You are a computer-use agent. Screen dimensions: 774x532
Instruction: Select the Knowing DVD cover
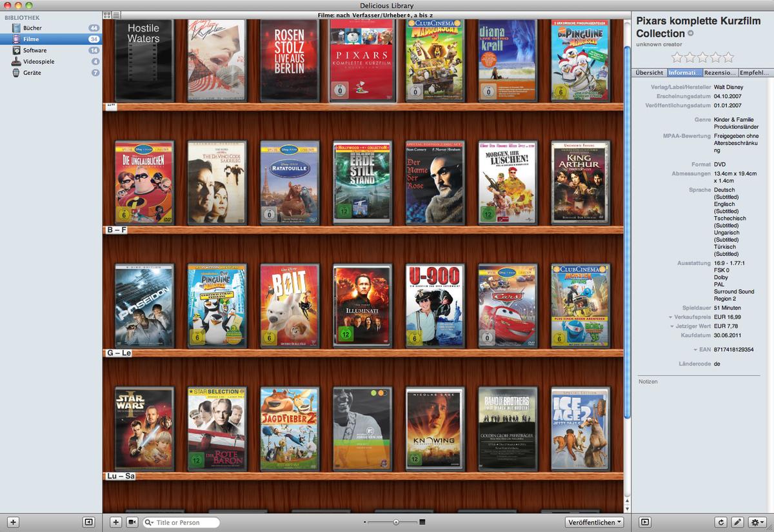pyautogui.click(x=435, y=429)
